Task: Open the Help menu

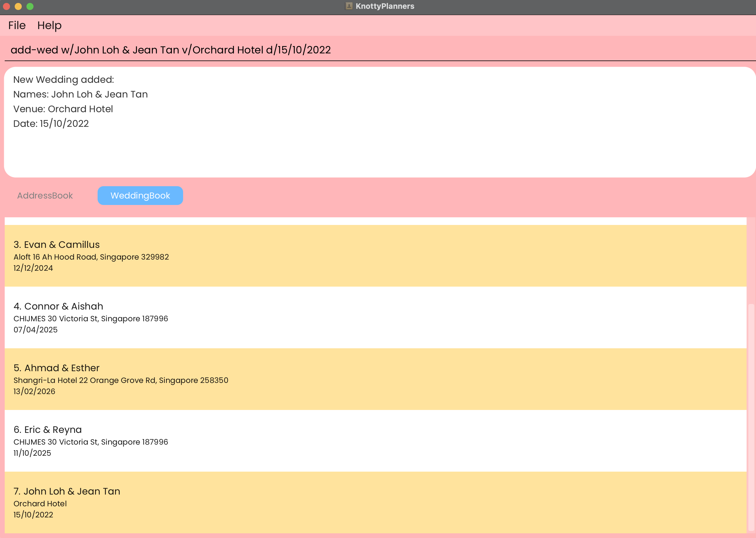Action: 49,25
